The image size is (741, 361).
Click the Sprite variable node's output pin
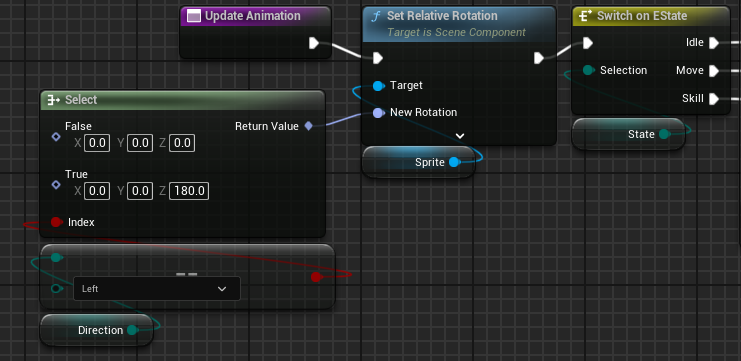[x=454, y=162]
